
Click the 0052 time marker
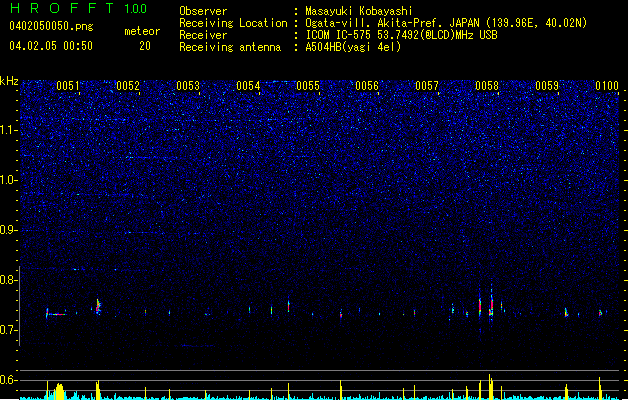point(128,86)
